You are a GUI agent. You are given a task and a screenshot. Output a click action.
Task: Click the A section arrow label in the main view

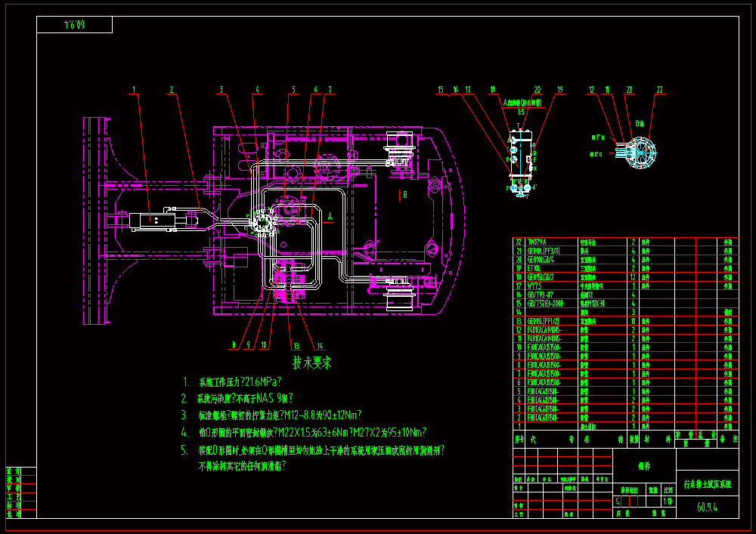point(330,217)
